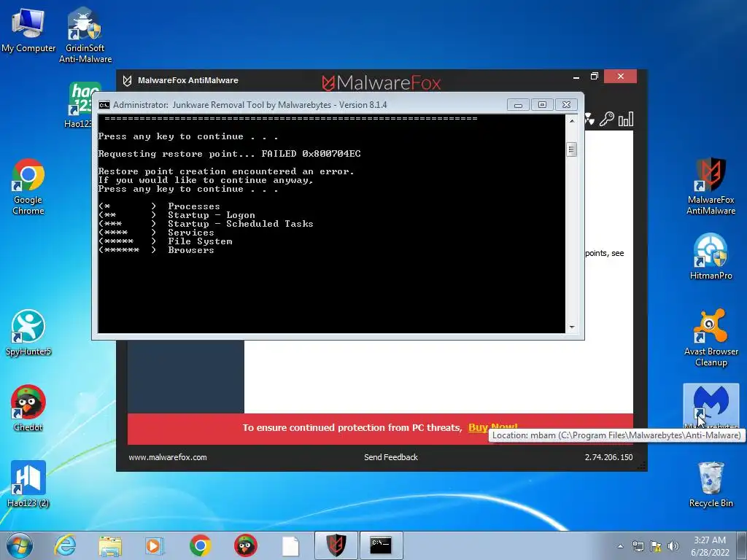Click the console window system menu icon
747x560 pixels.
(x=104, y=105)
